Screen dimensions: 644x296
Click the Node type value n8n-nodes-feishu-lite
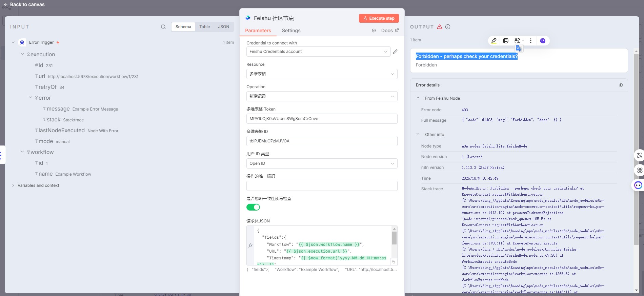click(494, 146)
